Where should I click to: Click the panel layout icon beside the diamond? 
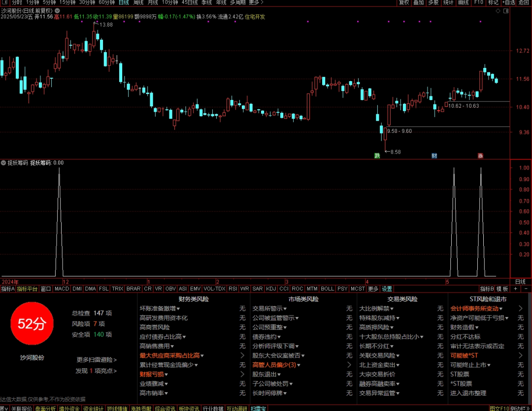(505, 11)
